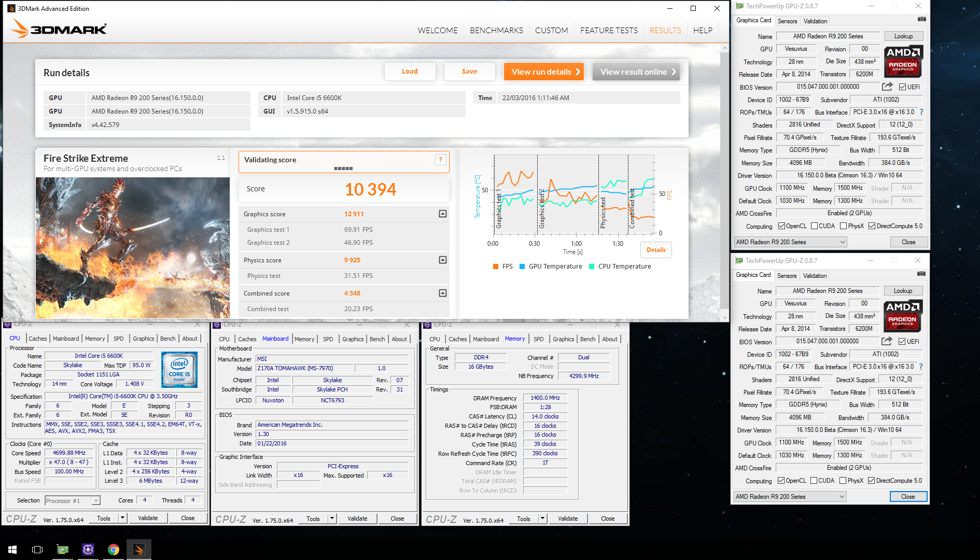Toggle OpenCL checkbox in lower GPU-Z
Image resolution: width=980 pixels, height=560 pixels.
click(x=781, y=481)
